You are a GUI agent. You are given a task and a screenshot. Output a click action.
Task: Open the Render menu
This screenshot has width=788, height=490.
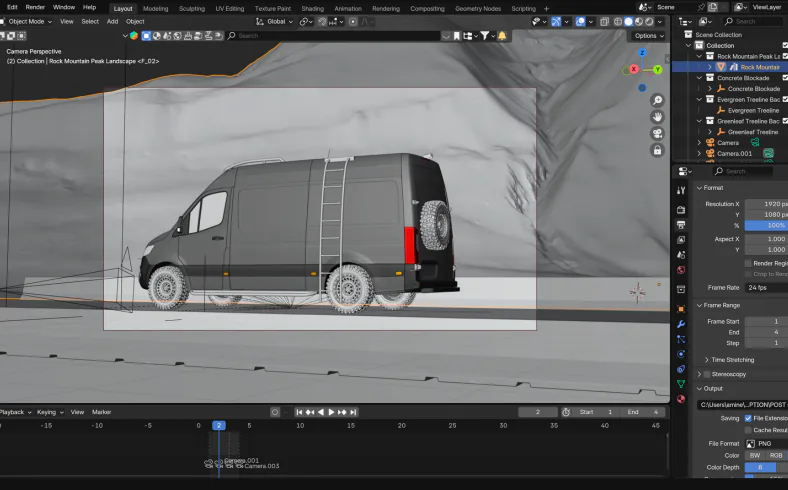pos(35,7)
